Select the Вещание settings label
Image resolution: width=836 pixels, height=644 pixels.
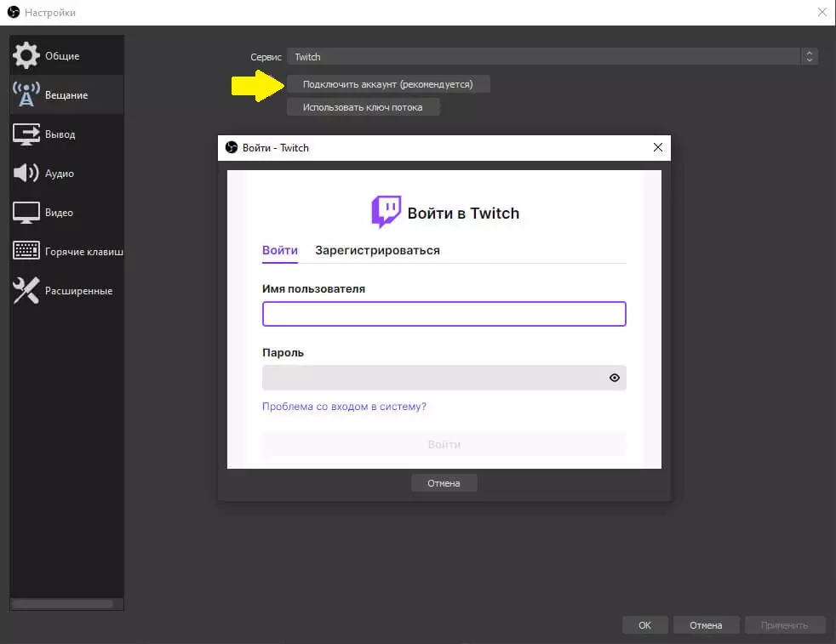[66, 95]
